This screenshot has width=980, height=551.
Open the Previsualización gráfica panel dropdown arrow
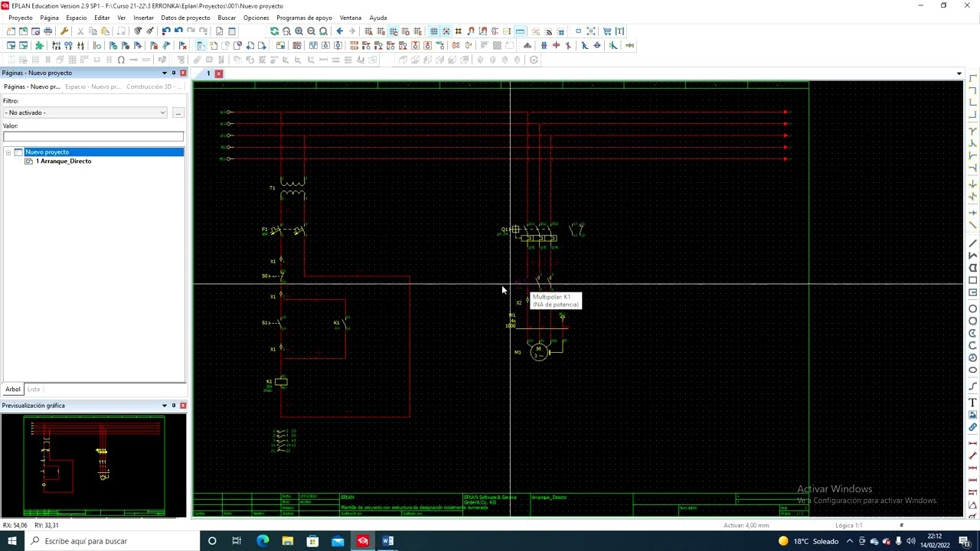tap(164, 406)
